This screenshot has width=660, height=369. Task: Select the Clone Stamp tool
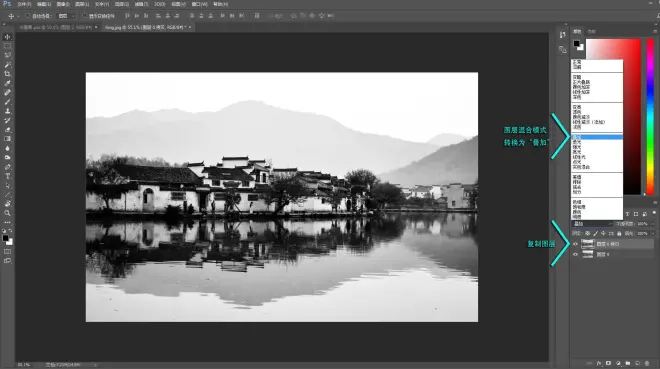click(8, 111)
